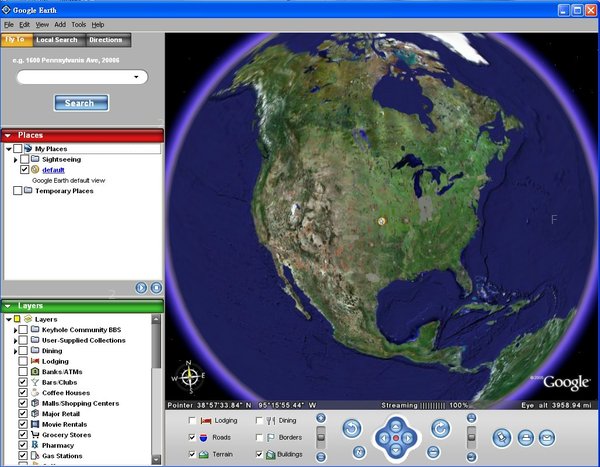Rotate the view clockwise

click(440, 428)
